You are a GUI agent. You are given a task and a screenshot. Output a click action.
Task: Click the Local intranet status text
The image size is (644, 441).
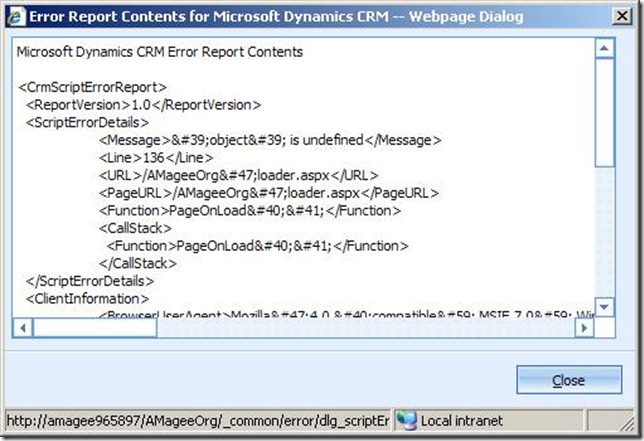point(461,421)
